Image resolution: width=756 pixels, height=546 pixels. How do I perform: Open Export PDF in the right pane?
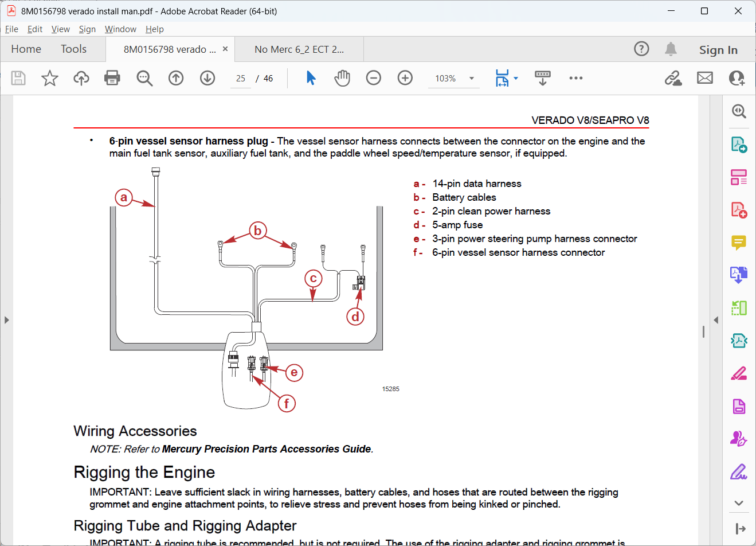[739, 145]
